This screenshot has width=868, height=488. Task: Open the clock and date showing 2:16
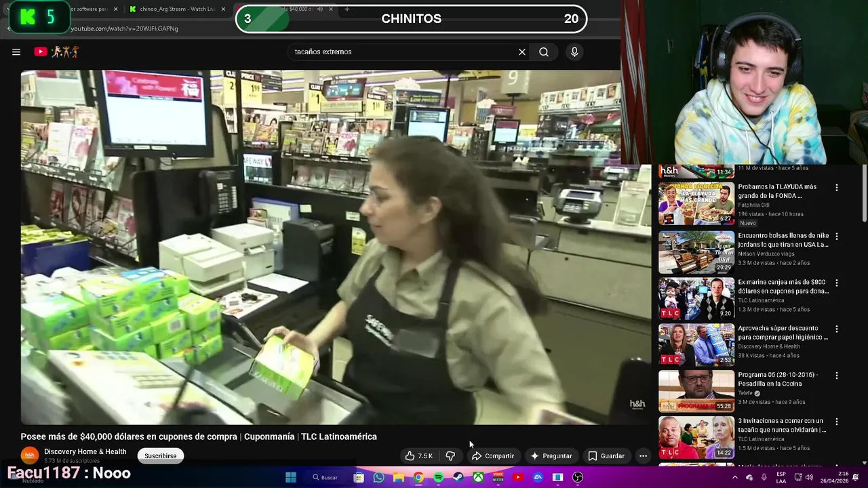pyautogui.click(x=833, y=477)
